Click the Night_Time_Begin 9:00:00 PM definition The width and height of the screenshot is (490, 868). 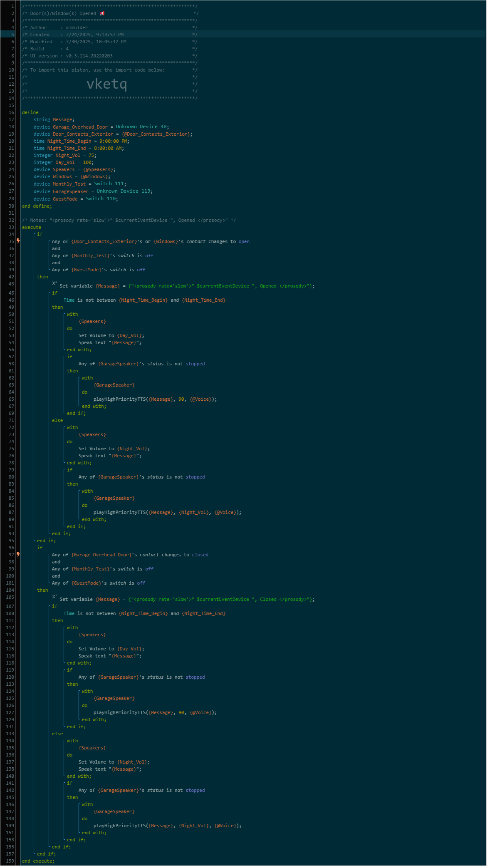82,141
